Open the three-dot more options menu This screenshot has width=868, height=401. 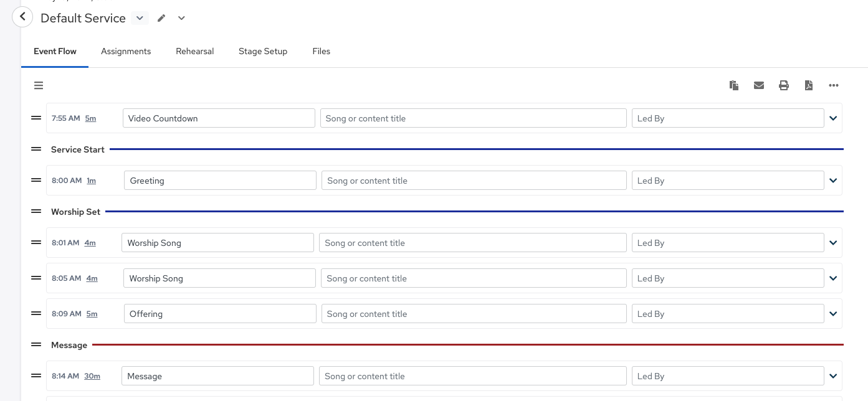[834, 85]
